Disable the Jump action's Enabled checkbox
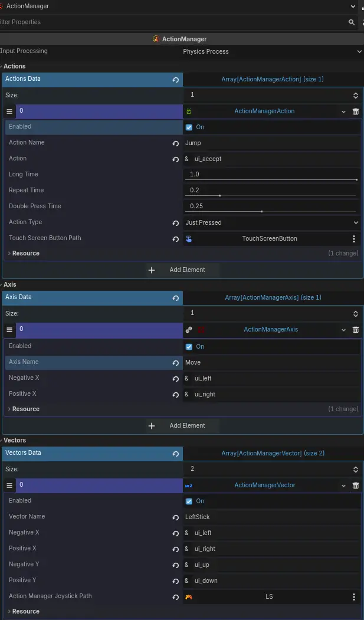The image size is (364, 620). [x=188, y=126]
